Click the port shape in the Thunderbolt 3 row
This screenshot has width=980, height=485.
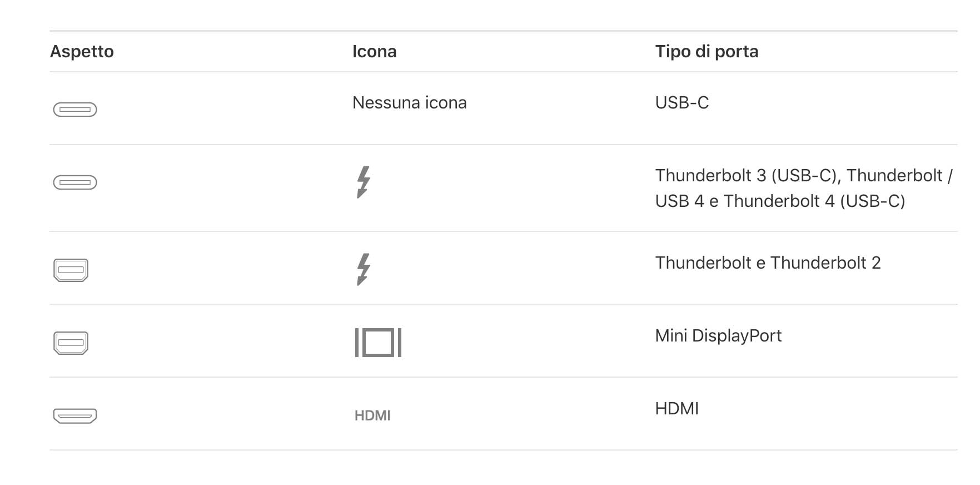click(75, 182)
